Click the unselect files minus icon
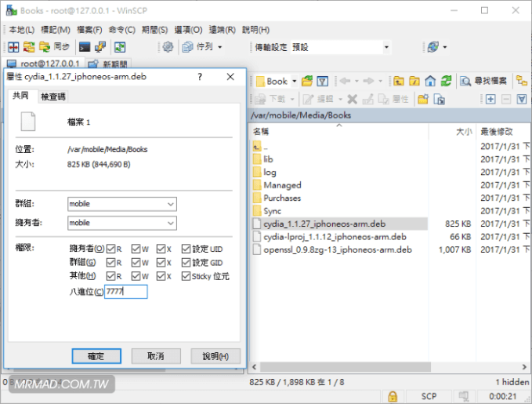Screen dimensions: 532x404 (x=506, y=99)
